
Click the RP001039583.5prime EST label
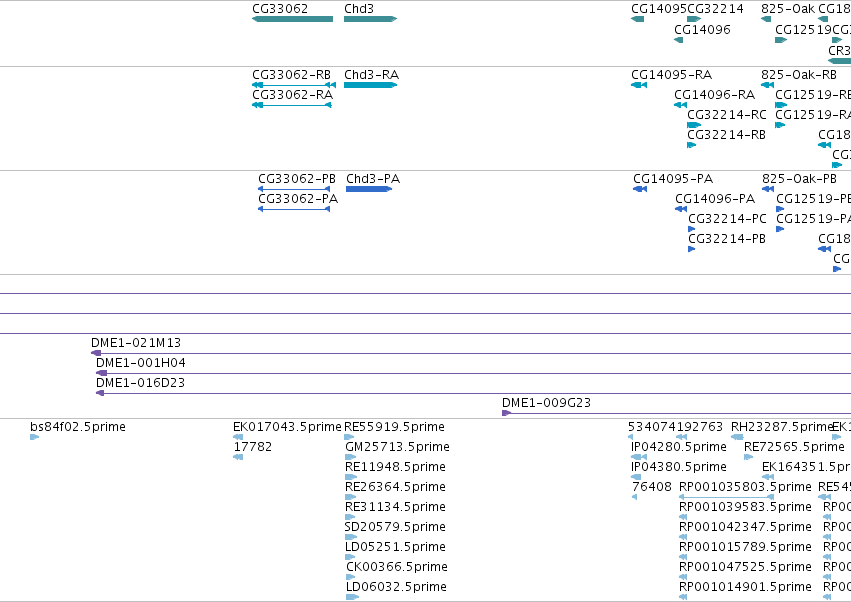click(745, 507)
